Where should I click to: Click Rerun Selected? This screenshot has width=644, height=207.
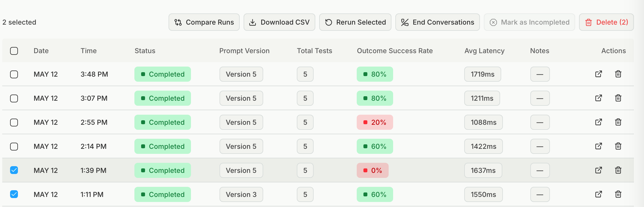click(355, 22)
